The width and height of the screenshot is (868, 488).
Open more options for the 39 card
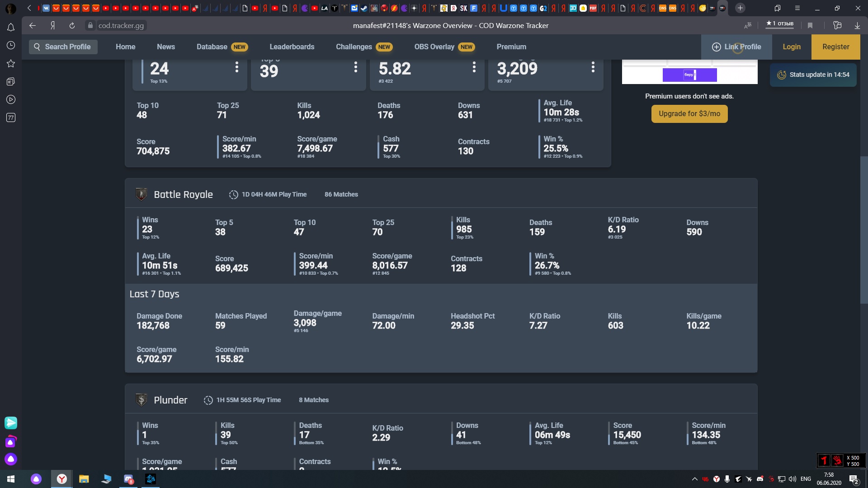coord(356,67)
